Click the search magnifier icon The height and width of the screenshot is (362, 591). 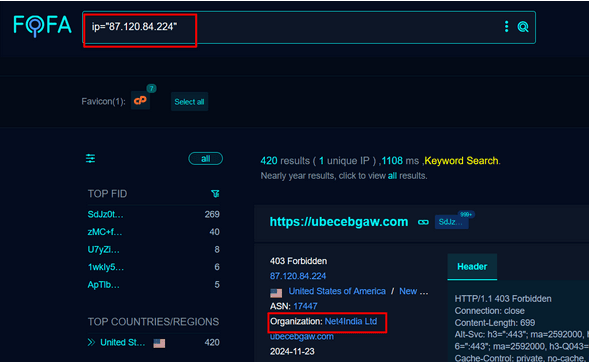pyautogui.click(x=523, y=27)
